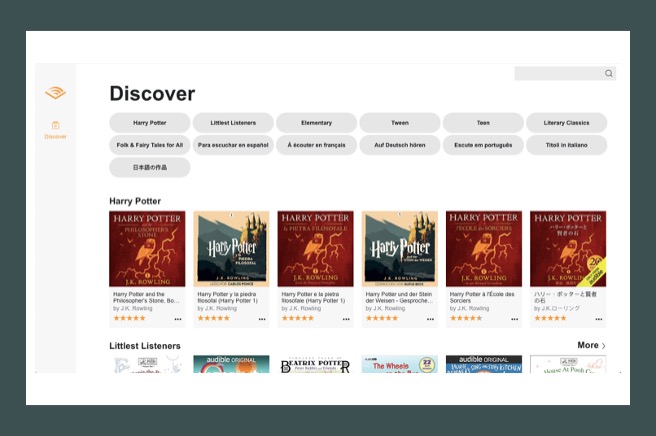Open Auf Deutsch hören category
This screenshot has width=656, height=436.
click(x=400, y=145)
